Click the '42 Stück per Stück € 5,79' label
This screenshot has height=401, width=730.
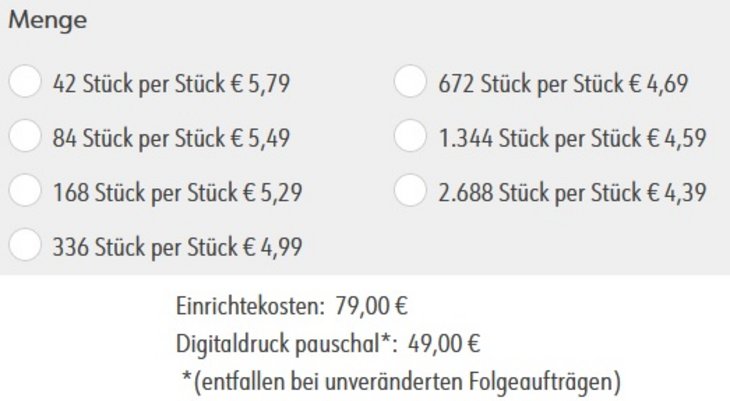coord(171,84)
